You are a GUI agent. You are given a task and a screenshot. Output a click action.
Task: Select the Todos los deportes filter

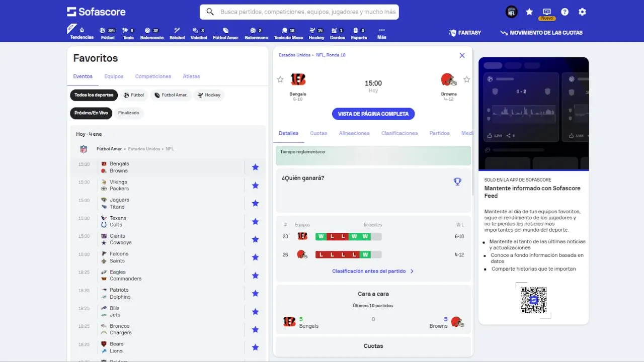point(94,95)
